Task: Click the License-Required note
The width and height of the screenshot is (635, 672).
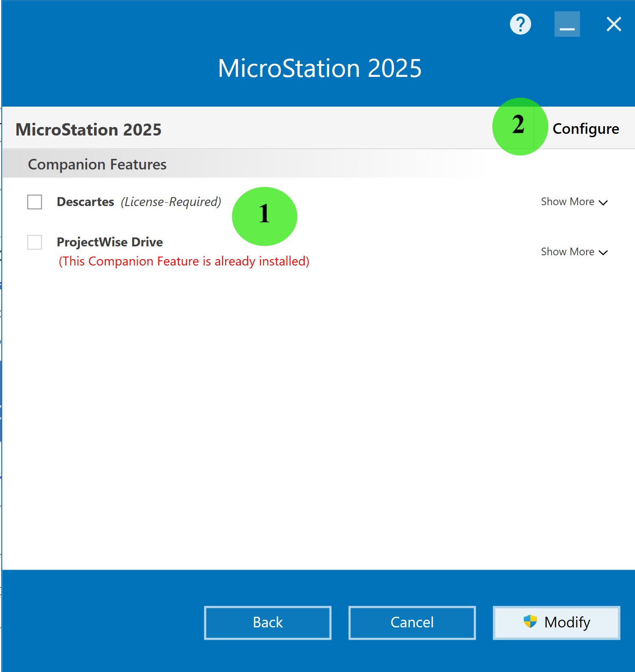Action: tap(171, 202)
